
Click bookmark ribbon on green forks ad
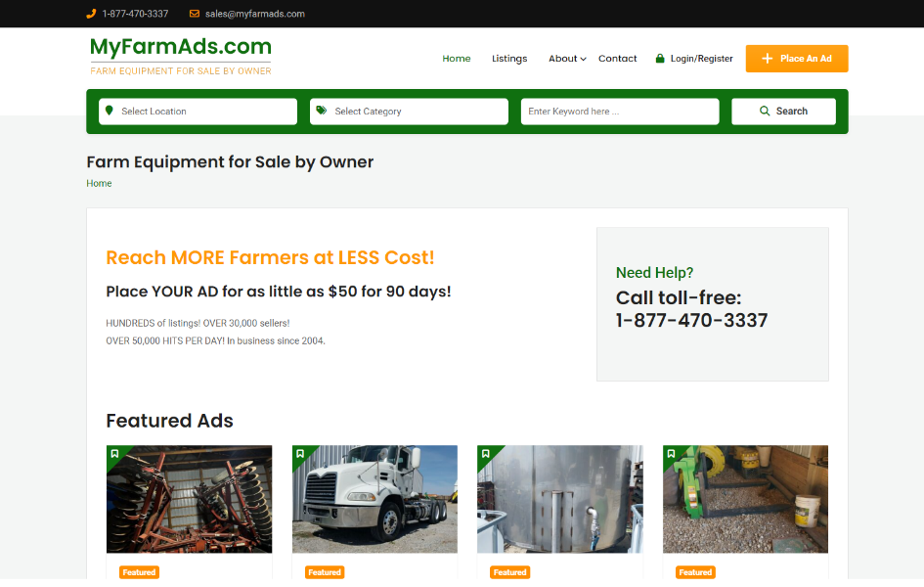671,454
